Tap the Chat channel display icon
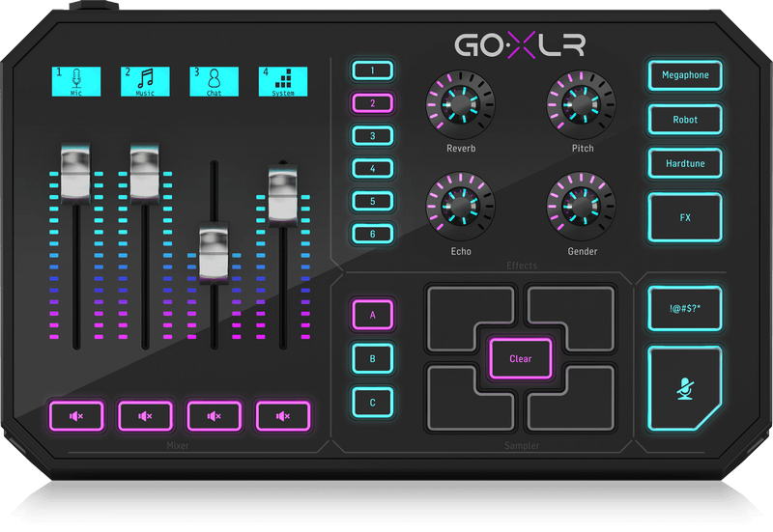Screen dimensions: 773x532 (x=214, y=82)
